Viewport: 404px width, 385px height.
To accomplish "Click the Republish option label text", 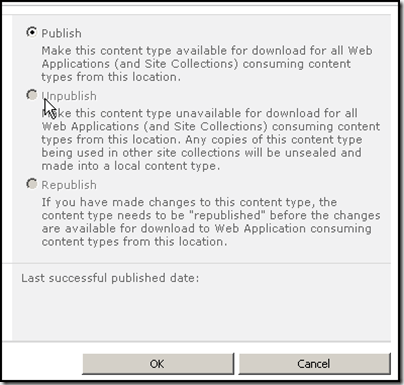I will coord(69,185).
